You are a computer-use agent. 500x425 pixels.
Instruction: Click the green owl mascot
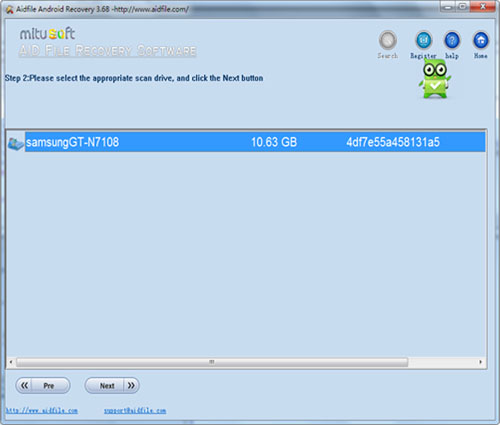coord(434,79)
